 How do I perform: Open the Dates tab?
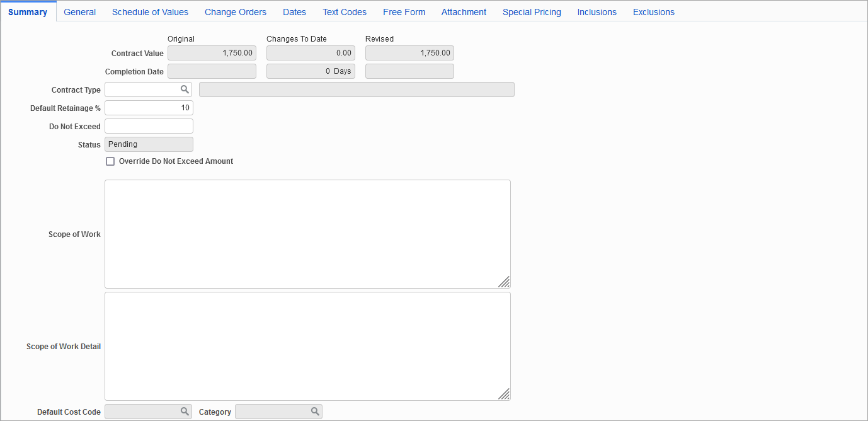(x=294, y=11)
